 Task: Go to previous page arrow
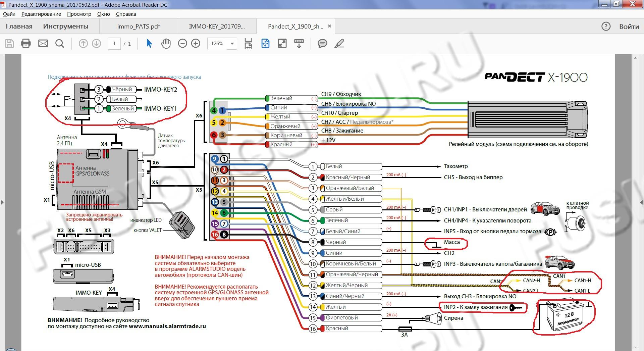(83, 44)
